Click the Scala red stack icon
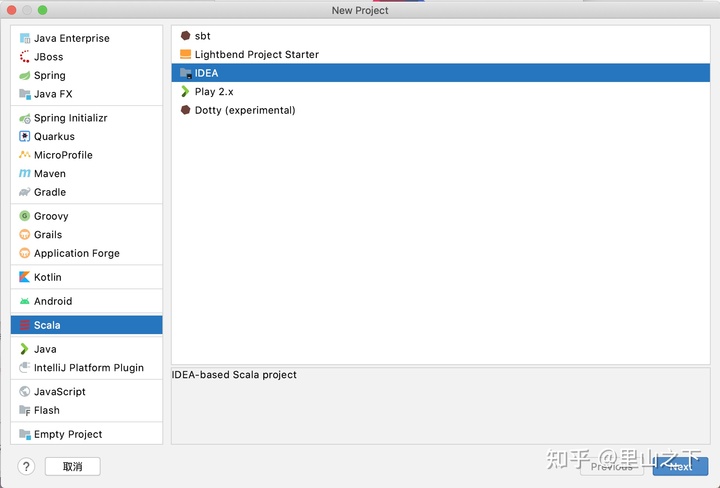720x488 pixels. [25, 325]
